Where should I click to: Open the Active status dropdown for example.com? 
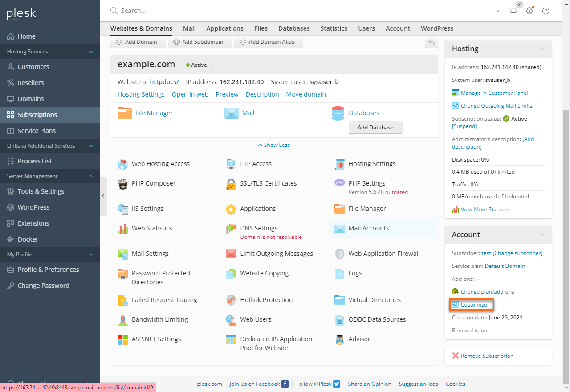[199, 65]
